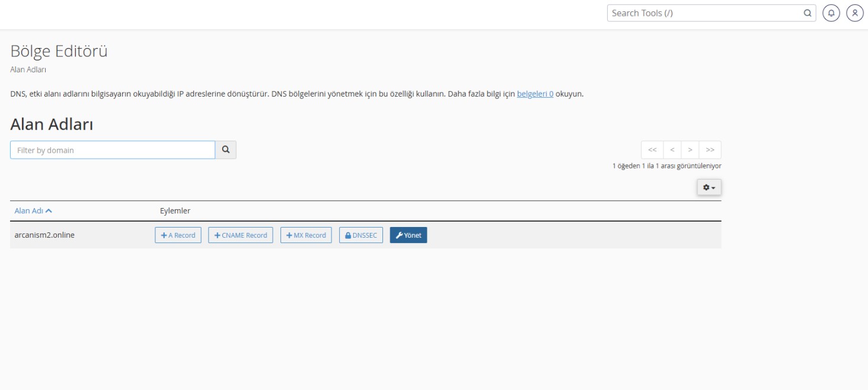This screenshot has width=868, height=390.
Task: Add an A Record for arcanism2.online
Action: click(x=178, y=235)
